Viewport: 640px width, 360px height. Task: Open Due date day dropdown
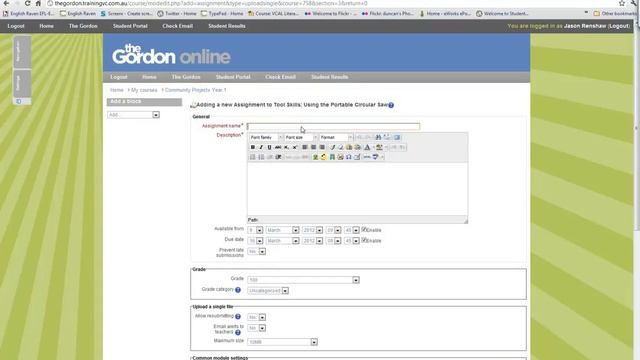tap(256, 241)
